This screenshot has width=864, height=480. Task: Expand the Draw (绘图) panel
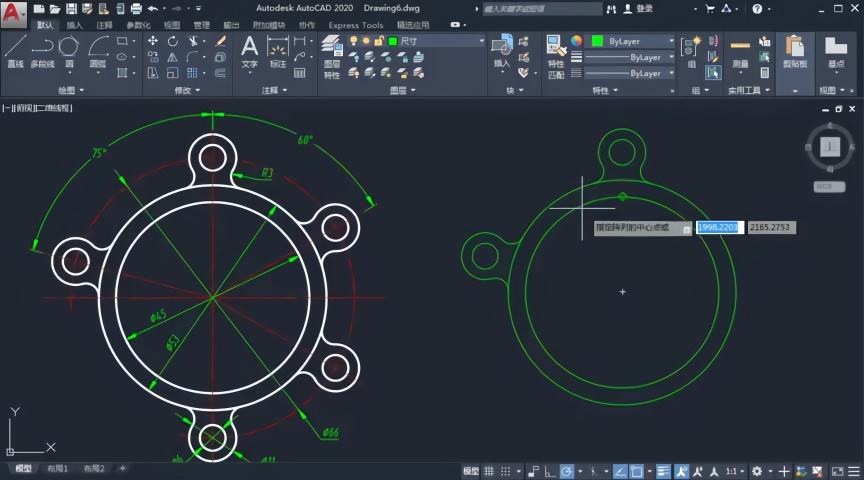72,90
